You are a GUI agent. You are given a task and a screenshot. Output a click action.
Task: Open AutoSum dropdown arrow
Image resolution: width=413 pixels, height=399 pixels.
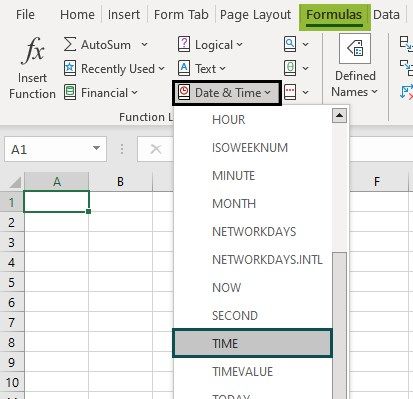(x=144, y=44)
